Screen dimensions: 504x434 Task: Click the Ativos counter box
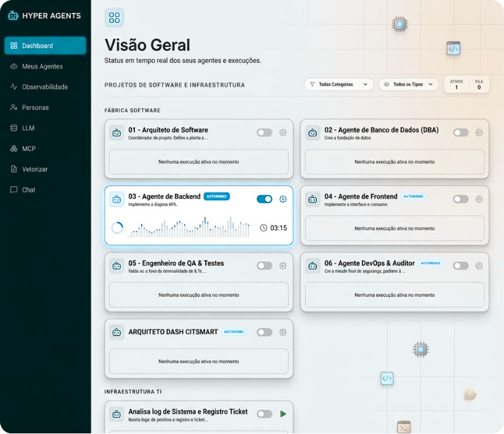click(x=456, y=84)
